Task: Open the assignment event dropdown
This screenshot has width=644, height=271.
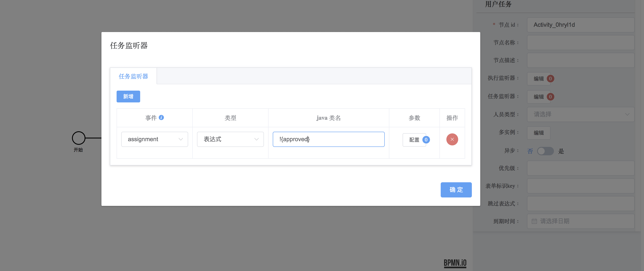Action: pyautogui.click(x=154, y=139)
